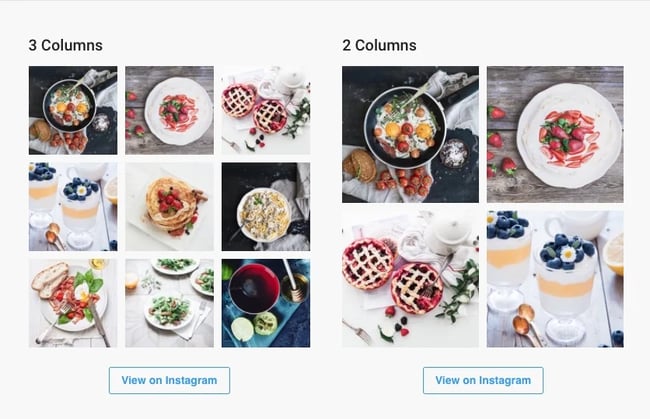Click the 3 Columns heading

[x=65, y=45]
